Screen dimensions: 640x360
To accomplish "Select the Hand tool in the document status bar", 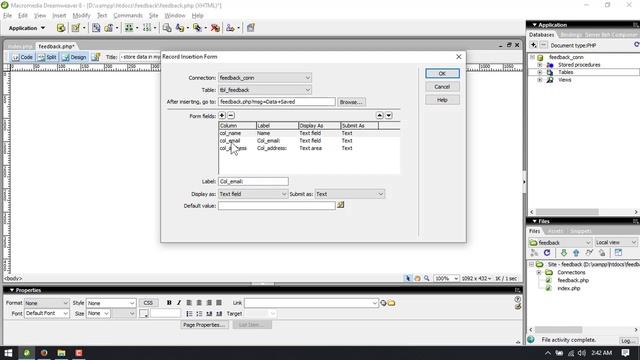I will [417, 278].
